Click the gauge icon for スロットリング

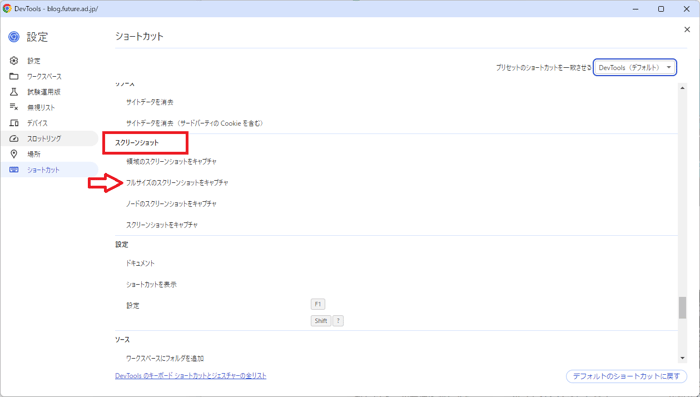(x=14, y=139)
